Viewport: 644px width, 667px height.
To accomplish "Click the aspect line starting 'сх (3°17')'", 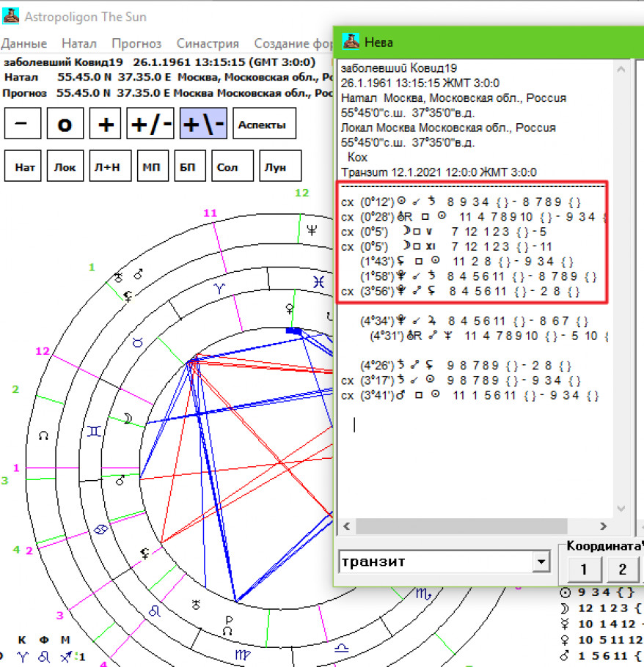I will coord(461,380).
